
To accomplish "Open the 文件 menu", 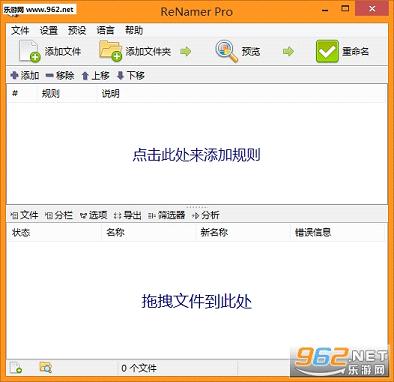I will pyautogui.click(x=20, y=31).
